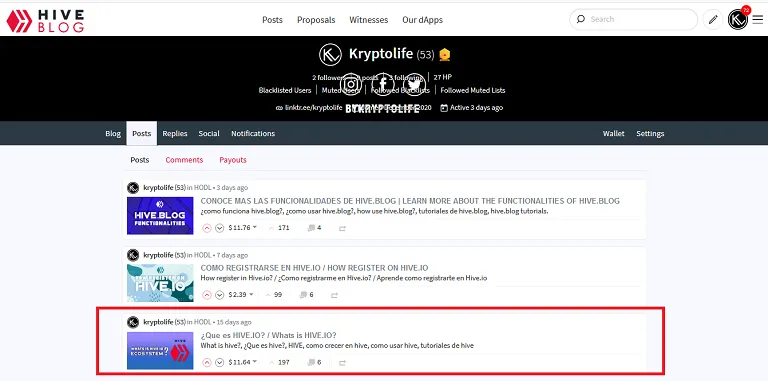The width and height of the screenshot is (768, 381).
Task: Open Our dApps in top navigation
Action: 422,20
